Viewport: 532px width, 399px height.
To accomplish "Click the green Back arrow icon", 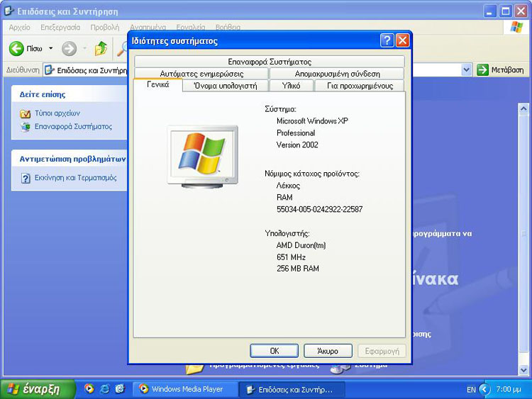I will pos(16,49).
